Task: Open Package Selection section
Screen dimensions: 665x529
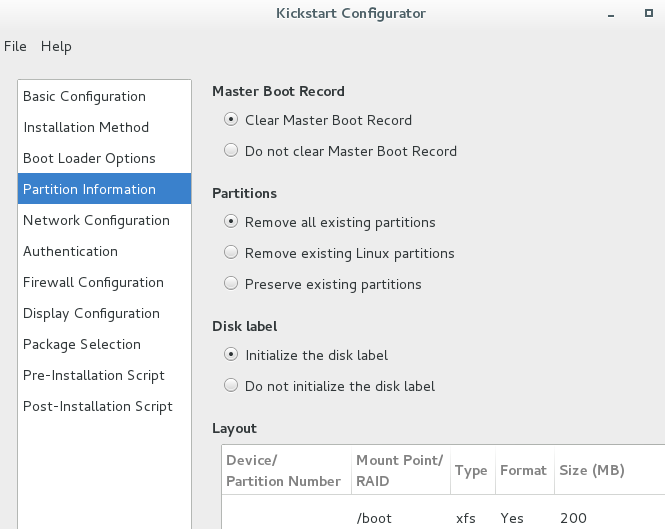Action: tap(104, 344)
